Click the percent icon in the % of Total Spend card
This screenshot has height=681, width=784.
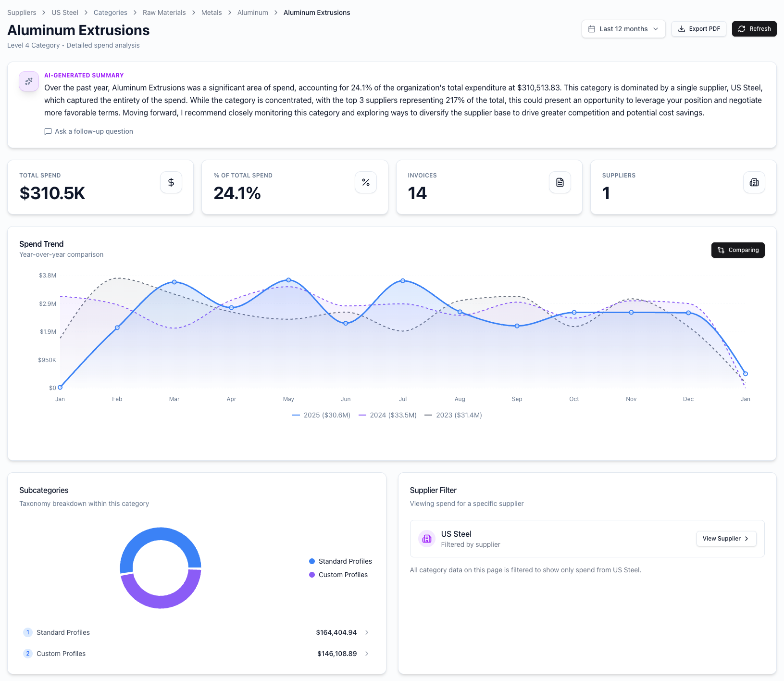coord(366,182)
